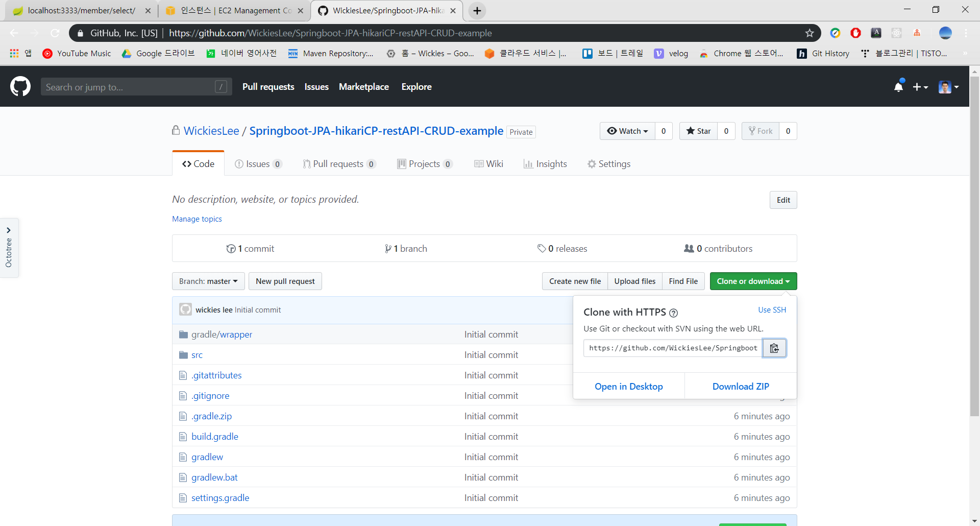Open repository Settings tab
The width and height of the screenshot is (980, 526).
coord(609,164)
